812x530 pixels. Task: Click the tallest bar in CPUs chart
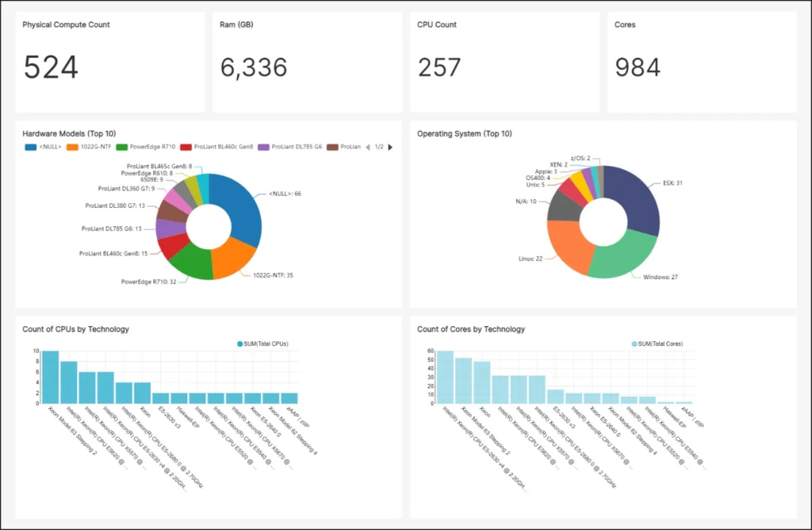[51, 377]
